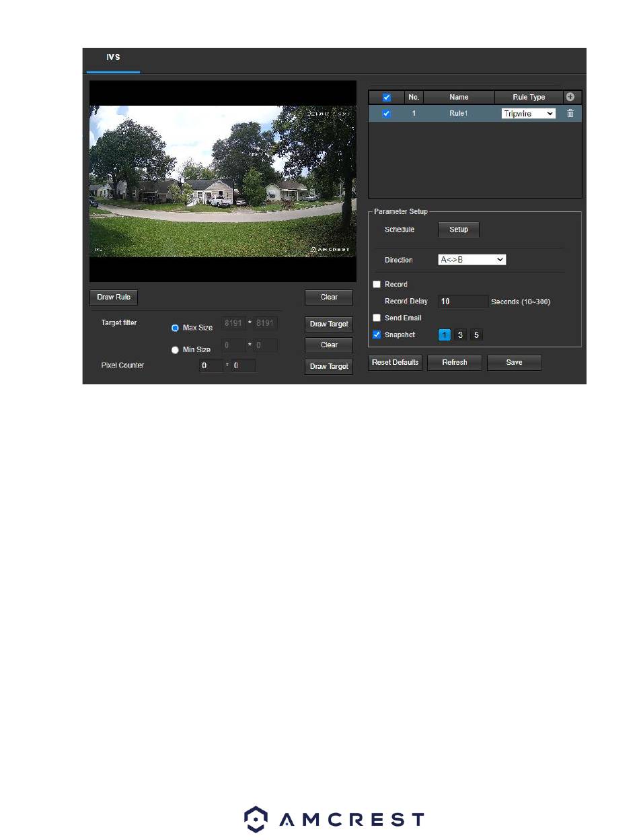Click the add rule plus icon
Image resolution: width=639 pixels, height=840 pixels.
click(570, 97)
